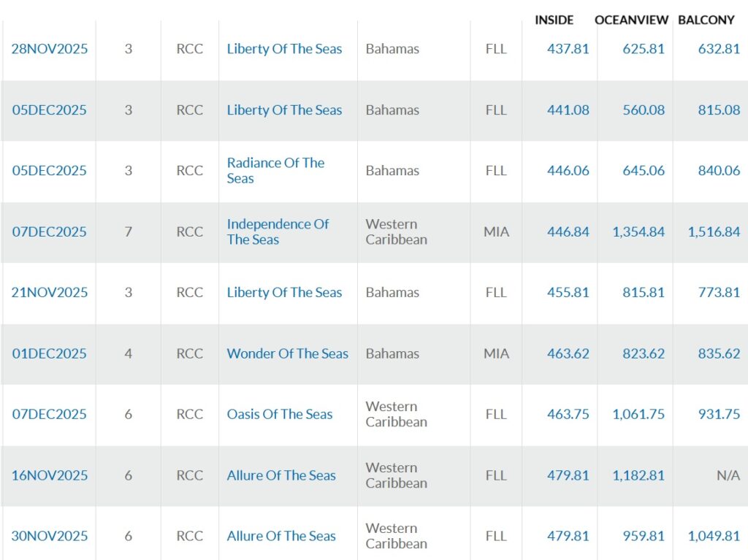Open Independence Of The Seas ship details
The width and height of the screenshot is (748, 560).
click(x=278, y=232)
